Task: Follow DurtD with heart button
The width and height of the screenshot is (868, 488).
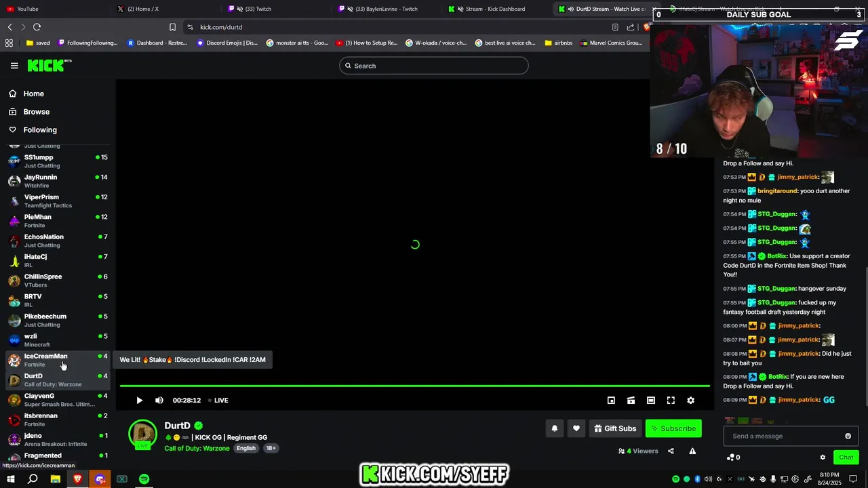Action: pos(576,428)
